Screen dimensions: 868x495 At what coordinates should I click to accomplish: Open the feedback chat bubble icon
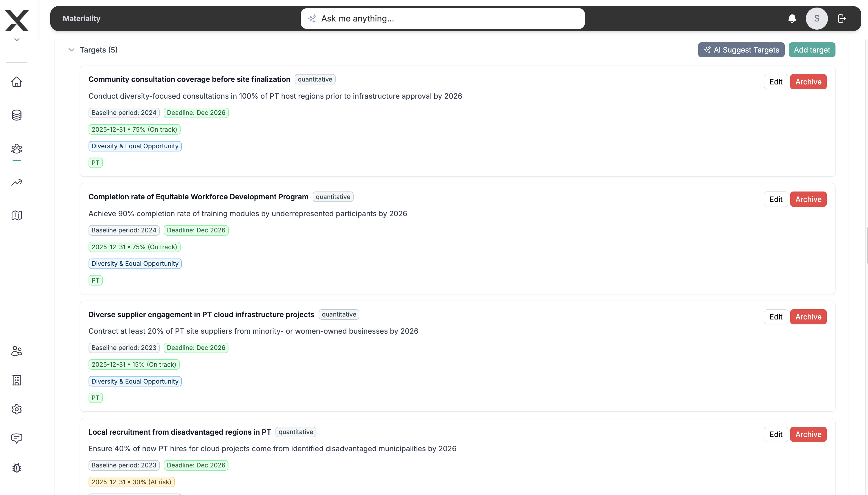(x=17, y=438)
